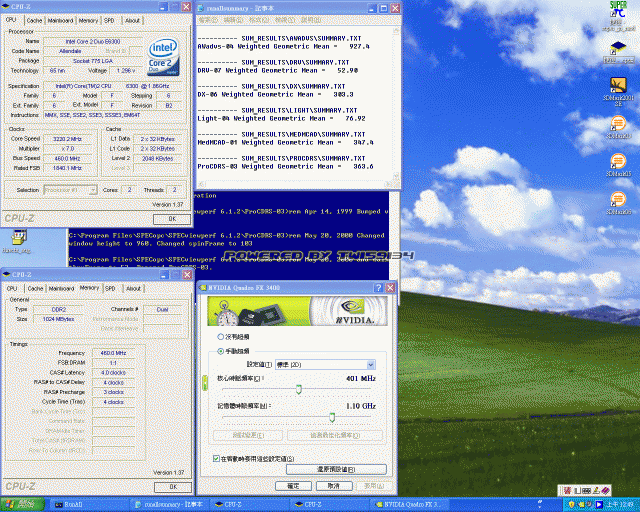Click the confirm button in NVIDIA dialog
This screenshot has width=640, height=512.
tap(293, 486)
